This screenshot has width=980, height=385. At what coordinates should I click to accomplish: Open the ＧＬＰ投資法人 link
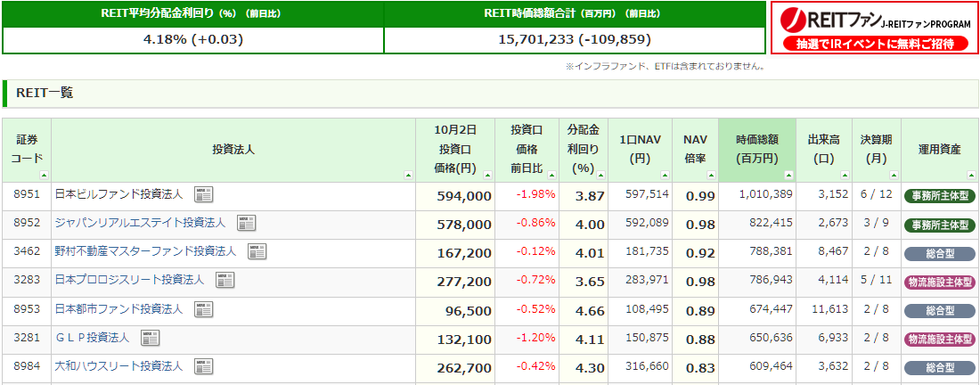coord(92,338)
